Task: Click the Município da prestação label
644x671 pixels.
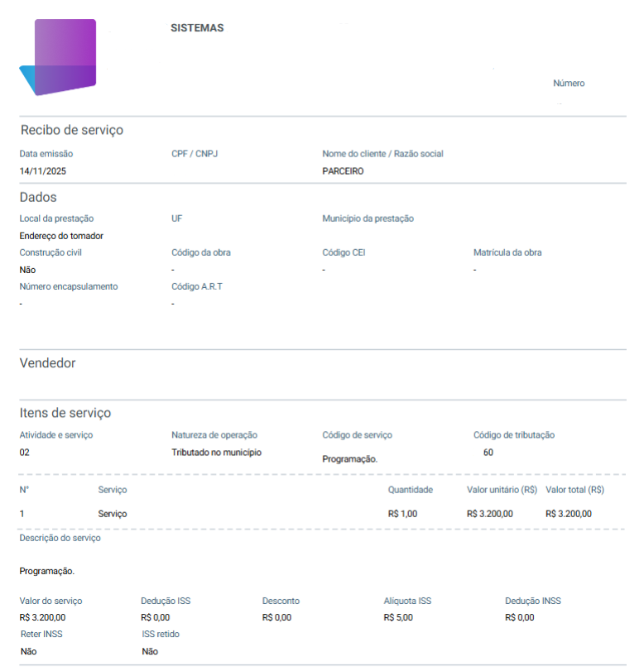Action: coord(368,218)
